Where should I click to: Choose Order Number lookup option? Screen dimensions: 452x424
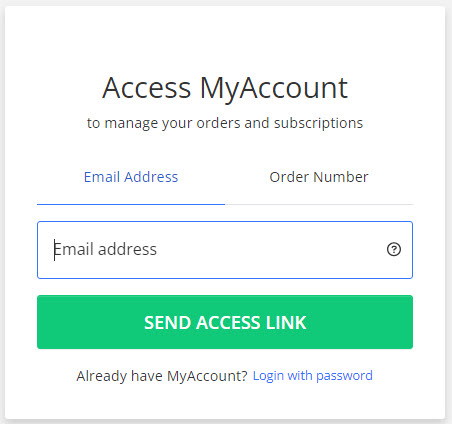click(319, 177)
